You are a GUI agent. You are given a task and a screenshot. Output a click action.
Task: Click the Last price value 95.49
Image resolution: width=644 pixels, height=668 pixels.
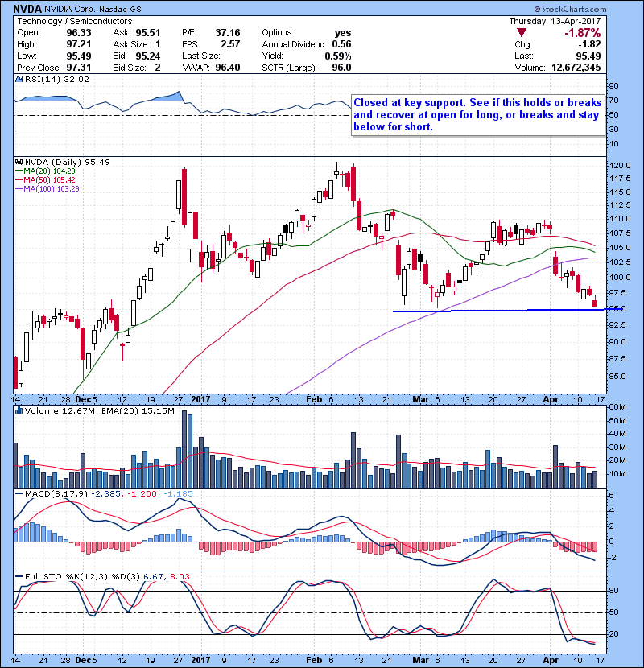tap(588, 56)
